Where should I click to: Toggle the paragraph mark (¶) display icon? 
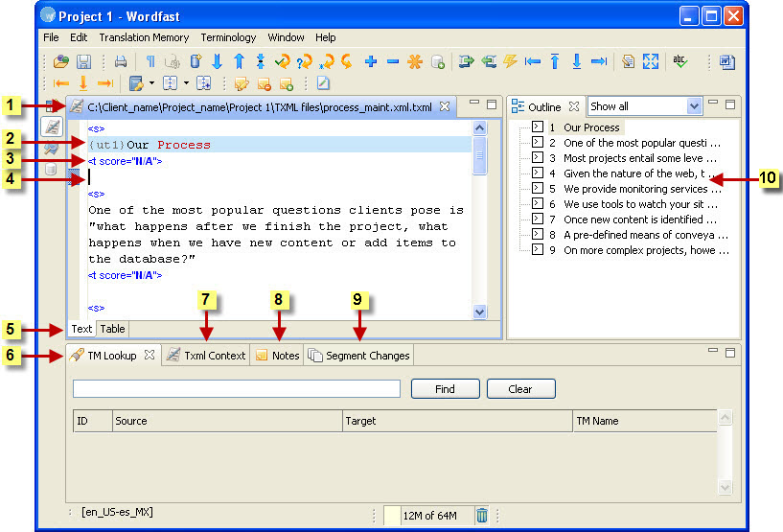[x=150, y=61]
